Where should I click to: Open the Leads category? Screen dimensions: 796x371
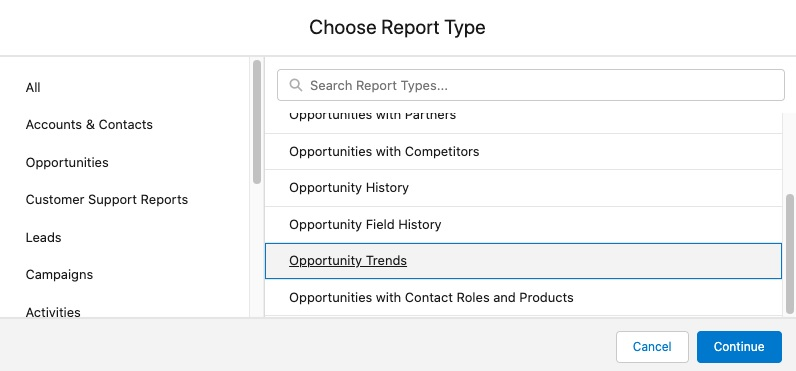point(43,238)
